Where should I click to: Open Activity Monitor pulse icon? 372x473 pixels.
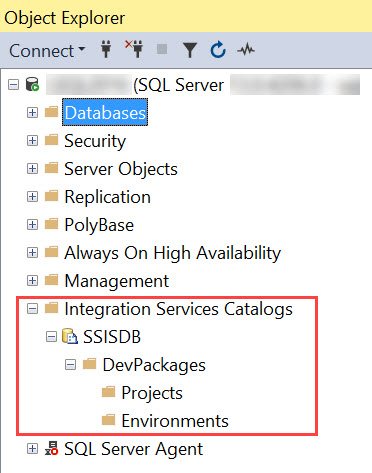coord(246,50)
